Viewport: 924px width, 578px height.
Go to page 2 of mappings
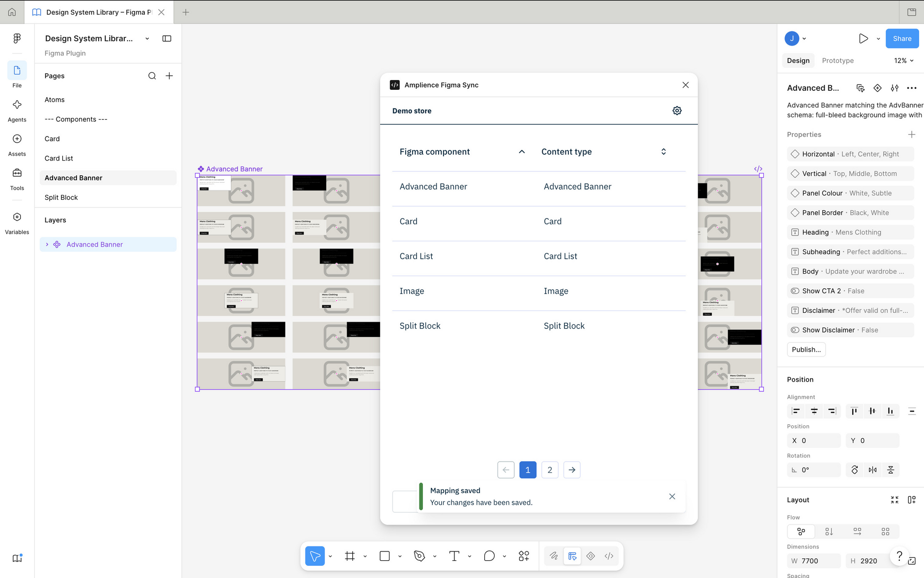click(550, 470)
